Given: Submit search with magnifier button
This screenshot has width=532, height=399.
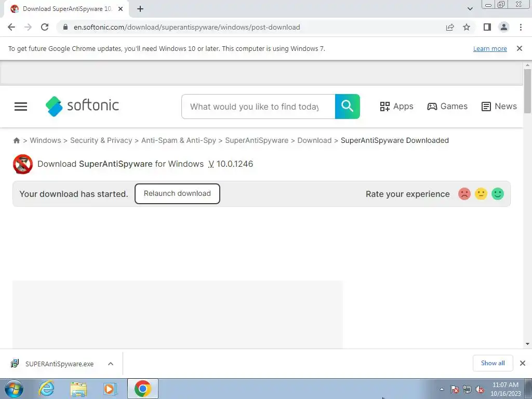Looking at the screenshot, I should [x=348, y=107].
